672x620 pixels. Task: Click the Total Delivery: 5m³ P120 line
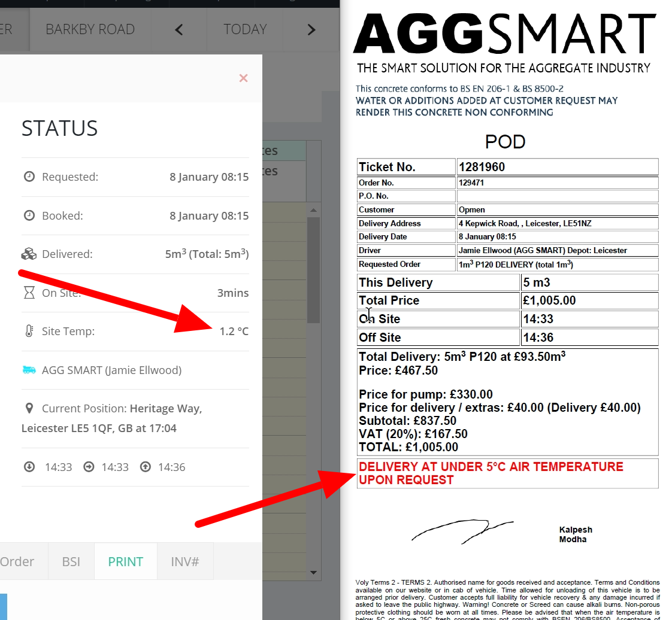462,356
